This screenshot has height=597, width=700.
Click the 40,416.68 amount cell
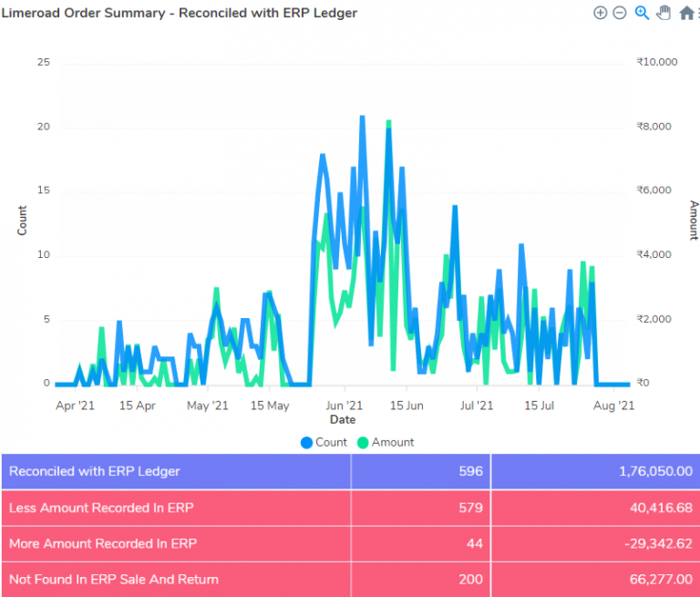(595, 509)
